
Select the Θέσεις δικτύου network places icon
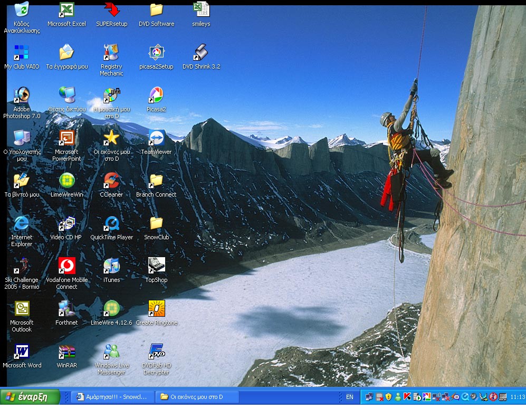(67, 95)
